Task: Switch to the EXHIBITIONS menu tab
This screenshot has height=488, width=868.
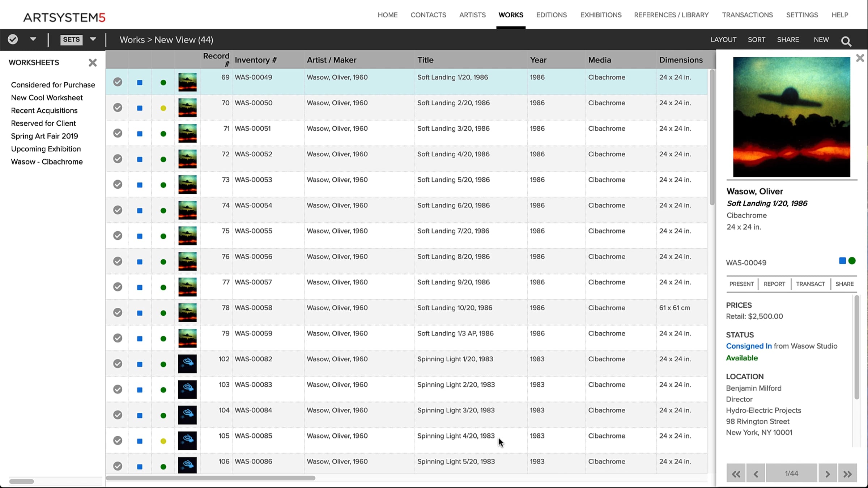Action: point(601,15)
